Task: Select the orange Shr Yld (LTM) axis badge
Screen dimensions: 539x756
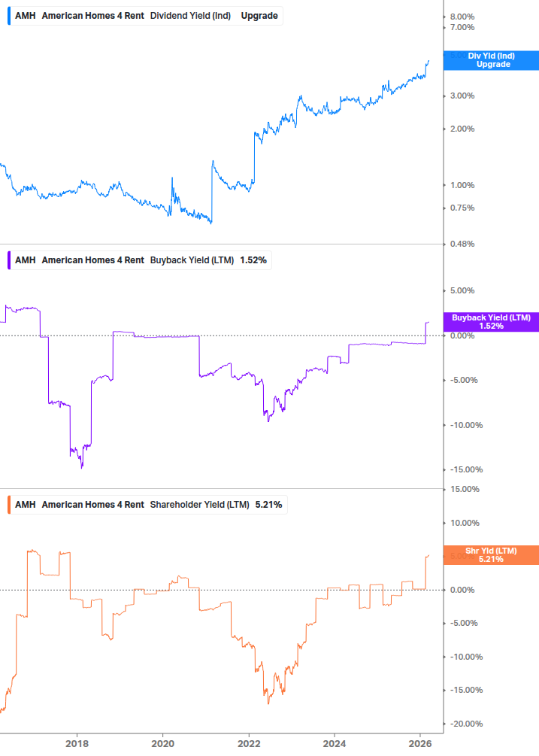Action: 490,554
